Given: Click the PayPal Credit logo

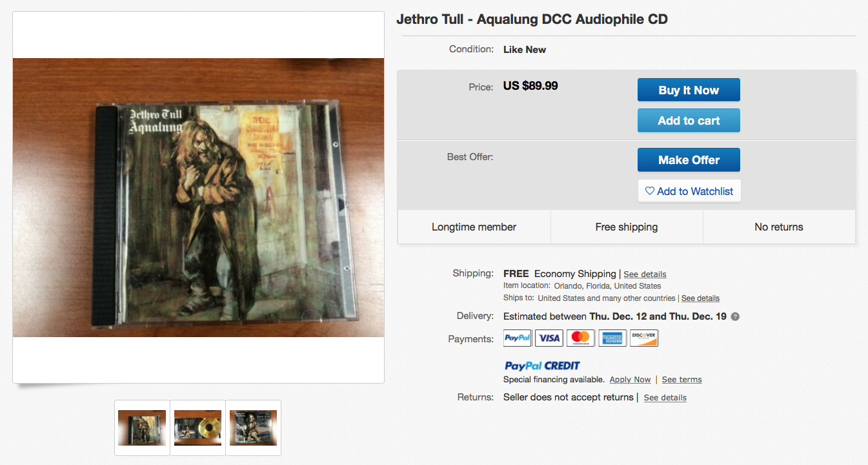Looking at the screenshot, I should coord(542,366).
